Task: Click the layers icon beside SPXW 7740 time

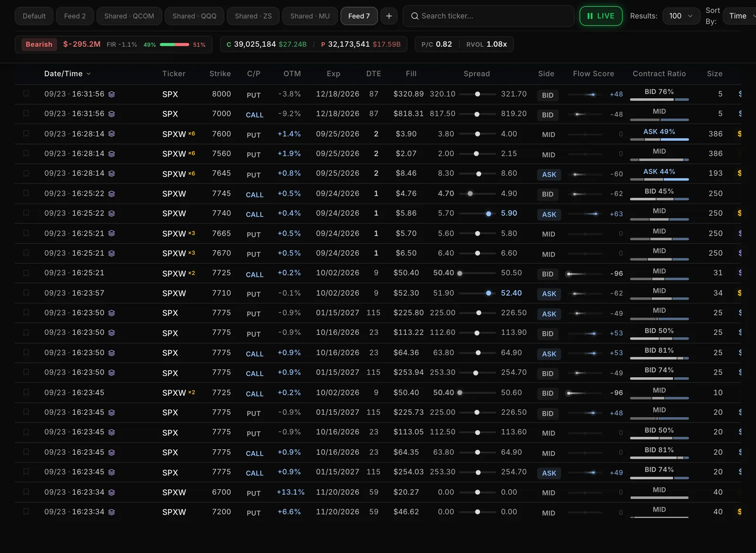Action: coord(112,213)
